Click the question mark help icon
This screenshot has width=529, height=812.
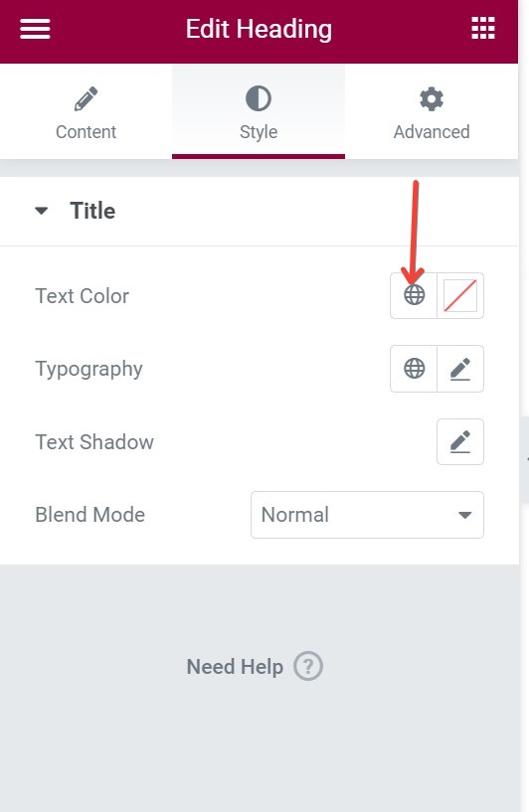[x=308, y=666]
